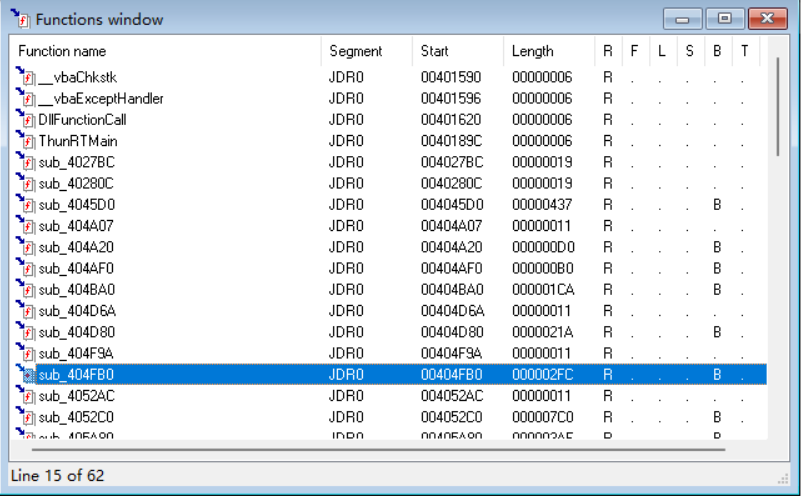Select the sub_404AF0 function name
The height and width of the screenshot is (496, 802).
(76, 268)
